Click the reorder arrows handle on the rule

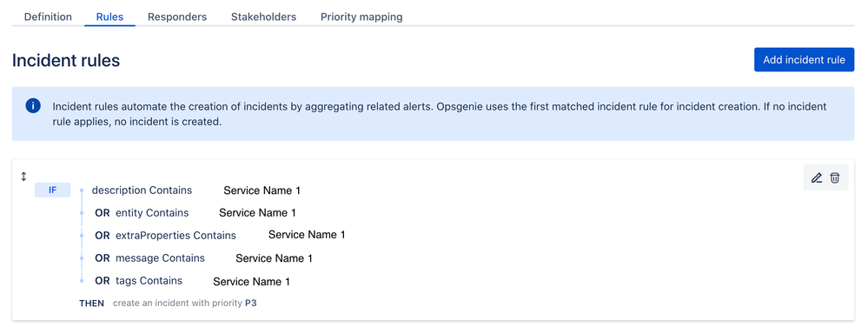(23, 177)
